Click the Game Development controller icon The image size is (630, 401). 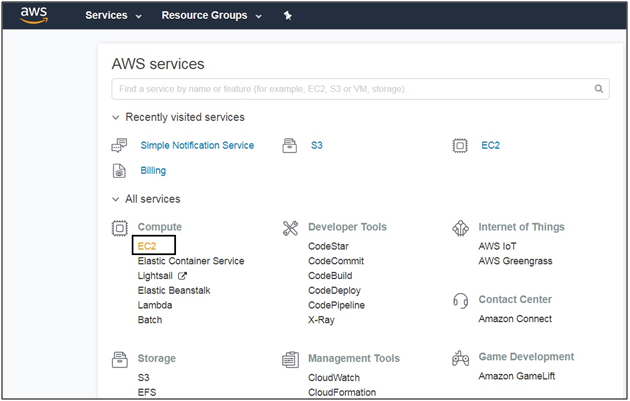click(x=460, y=357)
